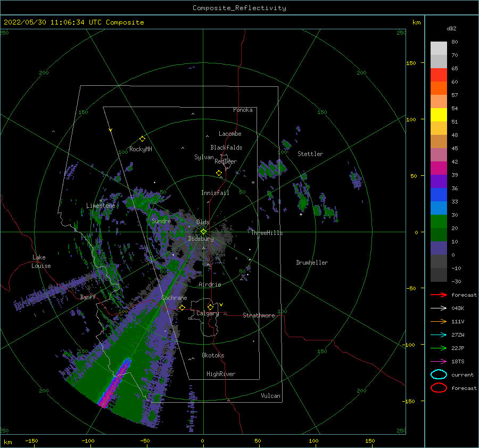Click the yellow radar-site diamond at Olds
Image resolution: width=479 pixels, height=448 pixels.
[203, 232]
